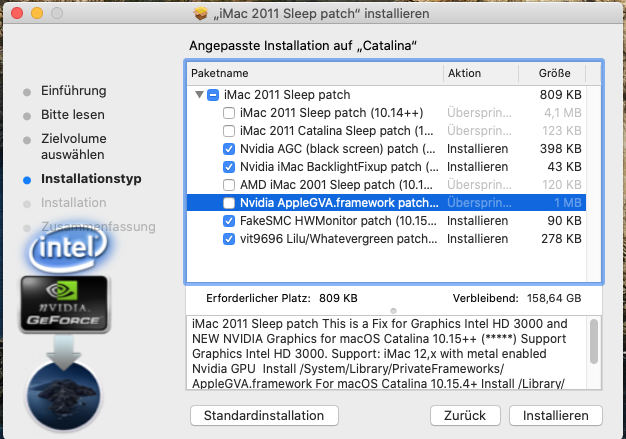Go back with the Zurück button
Viewport: 626px width, 439px height.
point(465,415)
